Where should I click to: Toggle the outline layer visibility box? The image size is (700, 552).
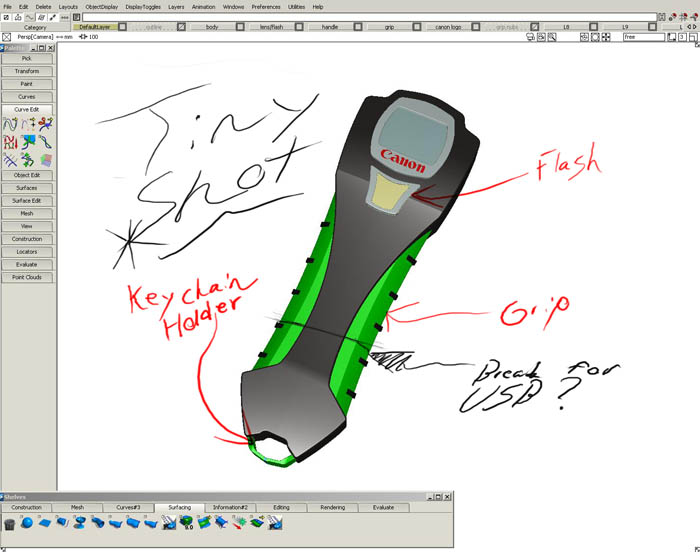pos(181,27)
